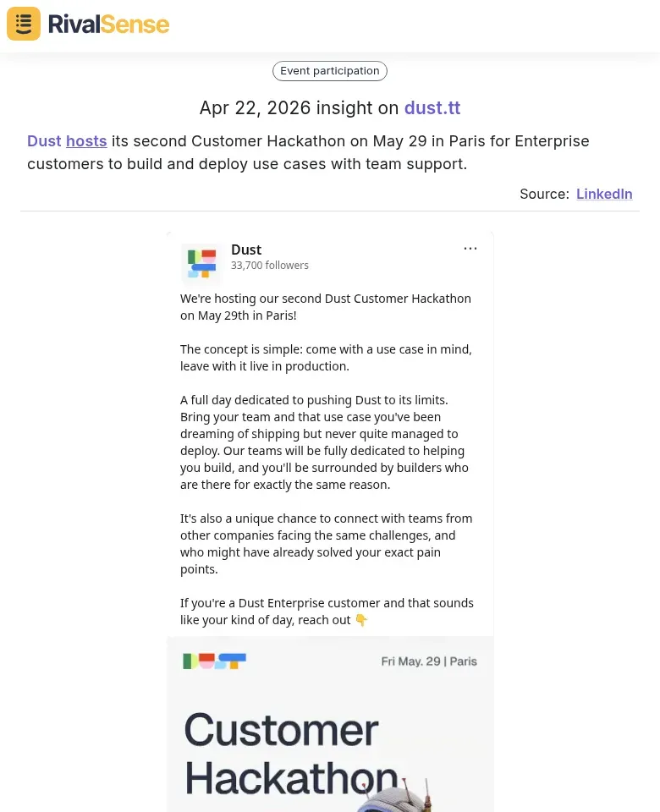Click the Fri May. 29 | Paris label
The height and width of the screenshot is (812, 660).
tap(429, 661)
